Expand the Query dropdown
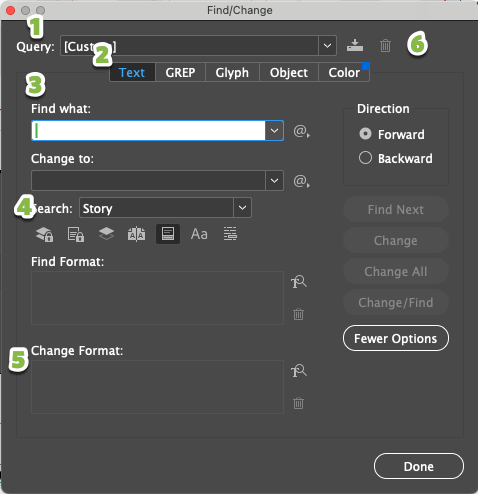The image size is (478, 494). tap(327, 45)
